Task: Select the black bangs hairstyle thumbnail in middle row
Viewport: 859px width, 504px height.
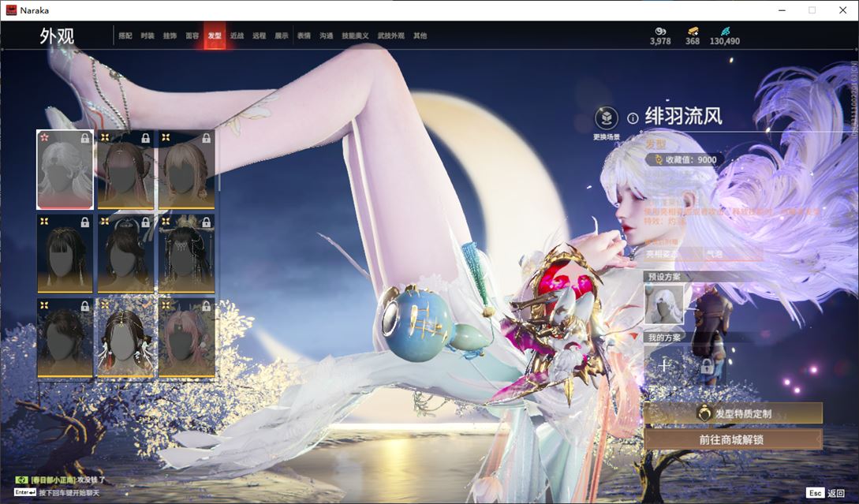Action: point(65,254)
